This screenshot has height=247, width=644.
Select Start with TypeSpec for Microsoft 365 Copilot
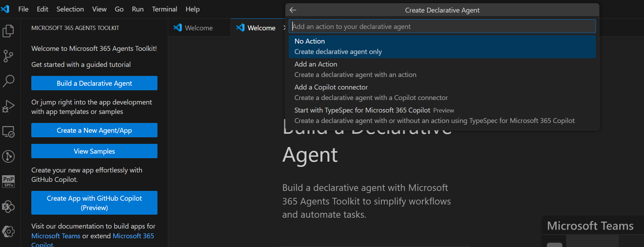442,115
